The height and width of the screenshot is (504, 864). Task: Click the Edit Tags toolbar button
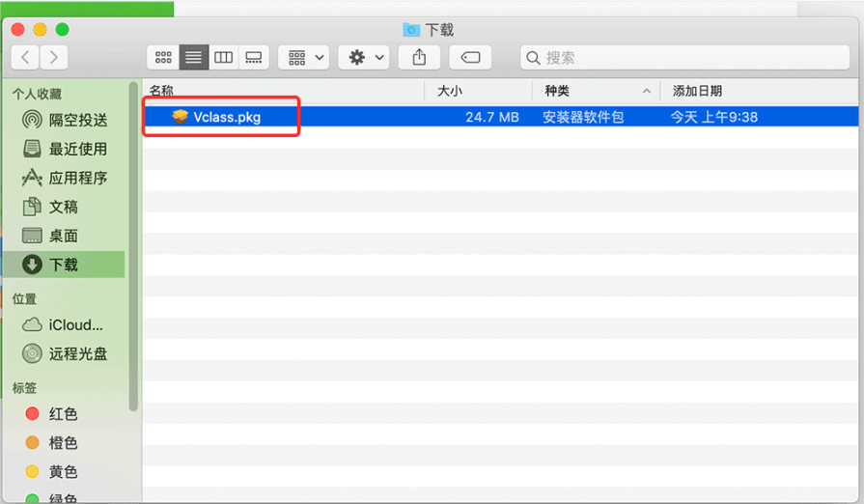pos(470,58)
